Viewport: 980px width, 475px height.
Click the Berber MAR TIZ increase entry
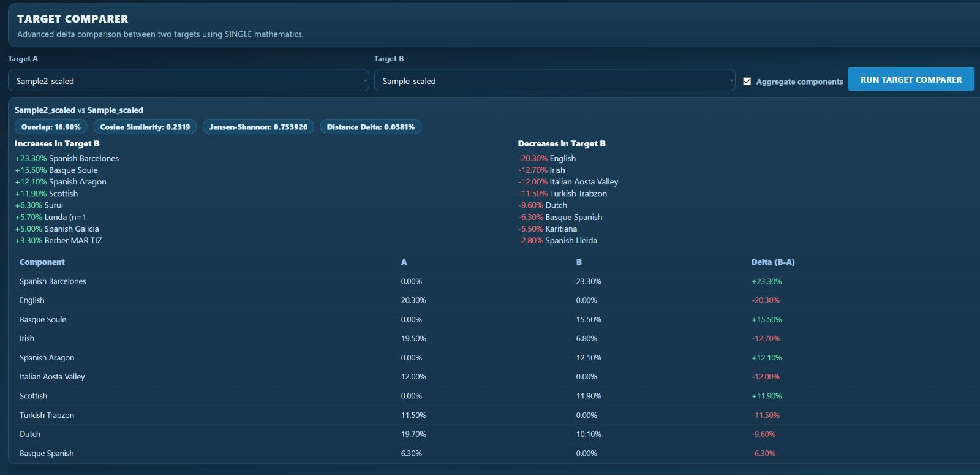pyautogui.click(x=73, y=241)
